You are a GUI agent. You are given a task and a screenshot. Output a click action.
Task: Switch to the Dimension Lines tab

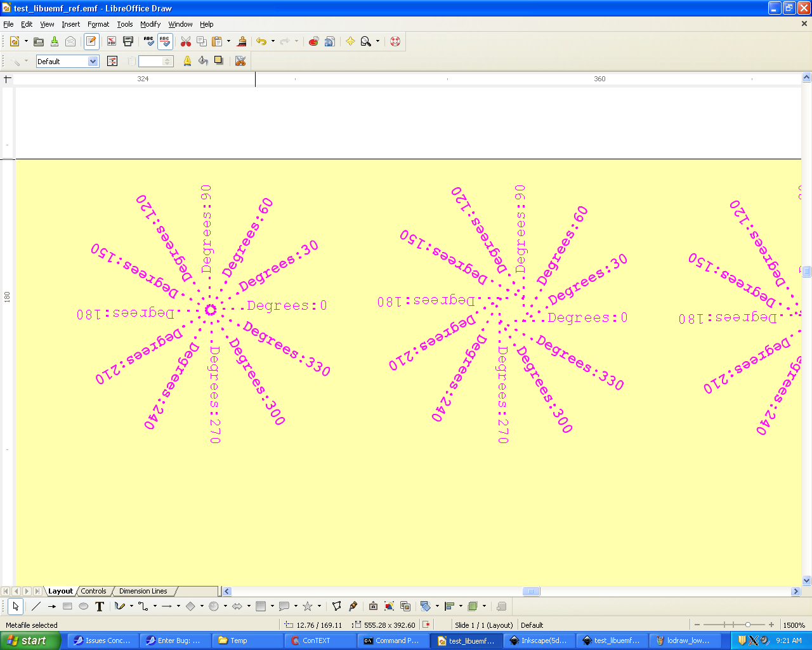click(143, 591)
